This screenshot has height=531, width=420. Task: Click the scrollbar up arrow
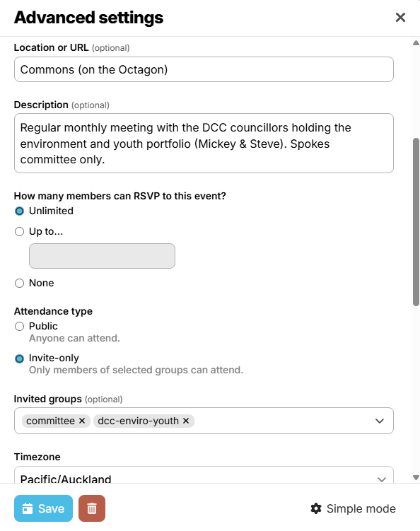(416, 42)
